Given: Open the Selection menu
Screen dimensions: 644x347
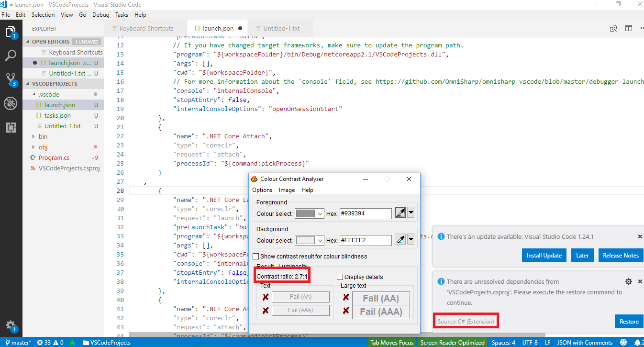Looking at the screenshot, I should tap(43, 15).
